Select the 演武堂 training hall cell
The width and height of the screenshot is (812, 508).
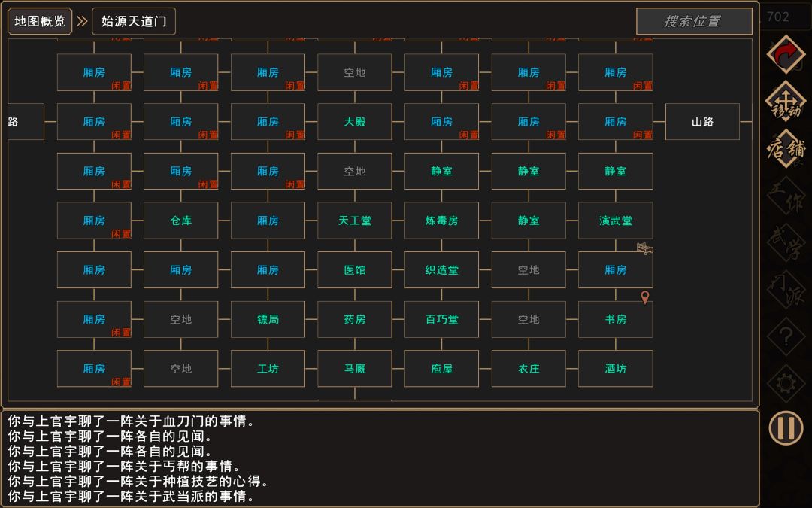(x=615, y=221)
